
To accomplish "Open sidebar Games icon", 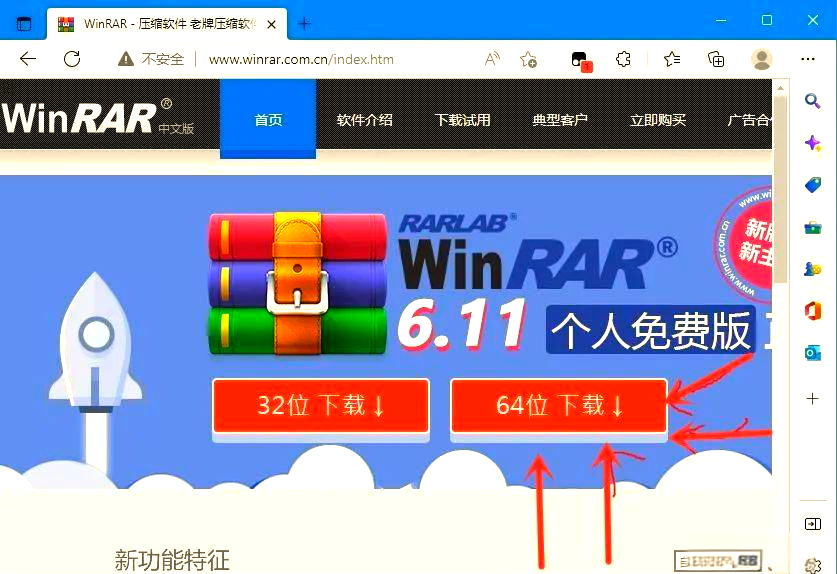I will [812, 269].
